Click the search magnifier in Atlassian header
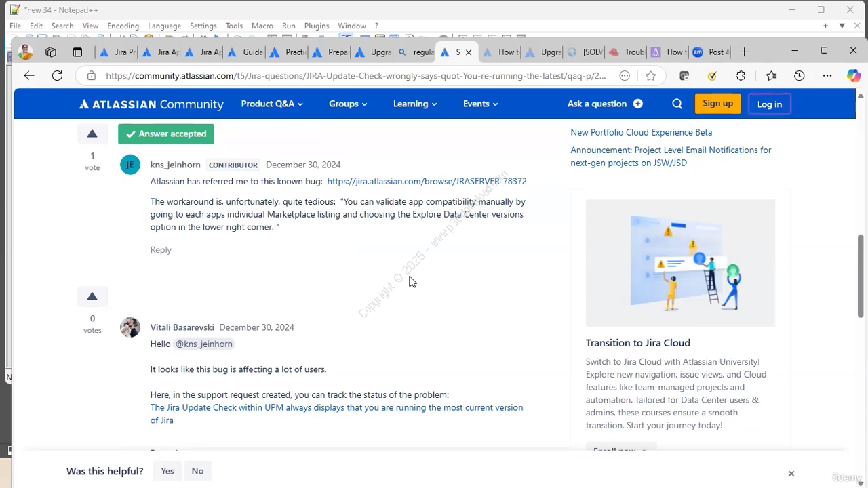This screenshot has height=488, width=868. [677, 104]
